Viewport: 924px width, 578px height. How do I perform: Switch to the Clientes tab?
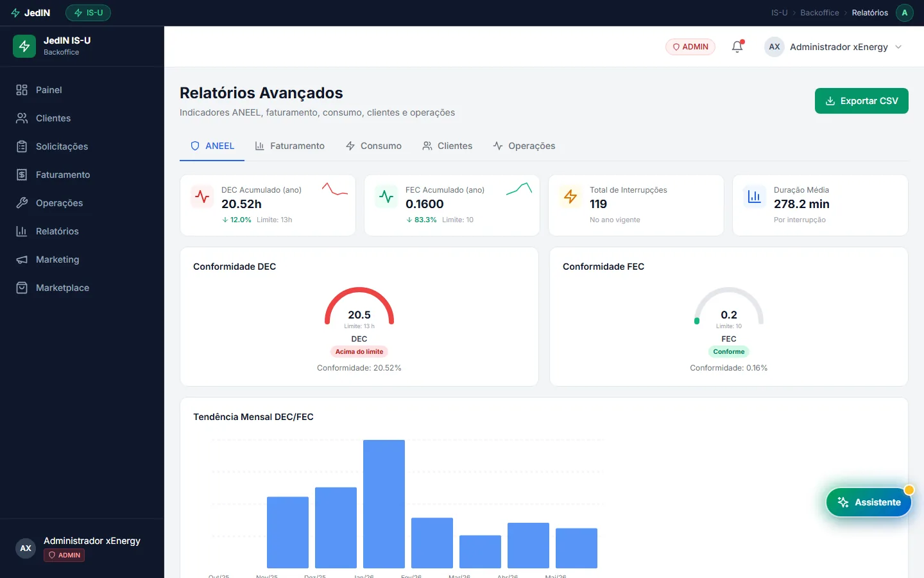click(447, 146)
